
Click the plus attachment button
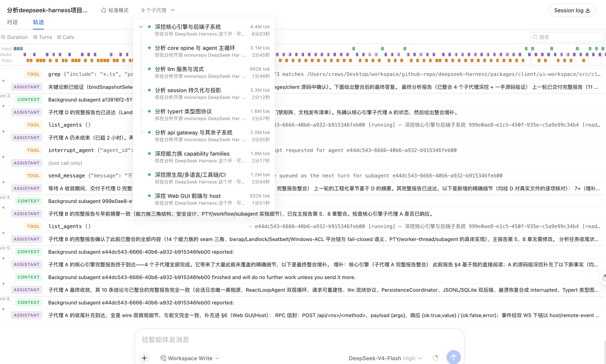[144, 358]
